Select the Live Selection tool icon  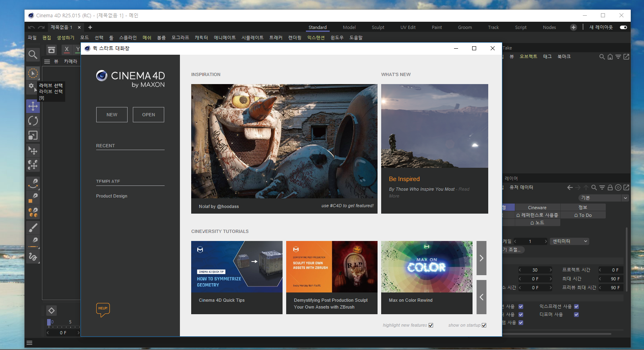[x=33, y=73]
